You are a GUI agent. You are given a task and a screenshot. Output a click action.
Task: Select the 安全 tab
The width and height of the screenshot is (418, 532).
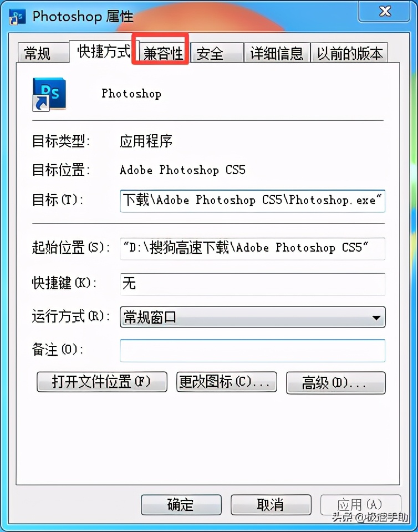pyautogui.click(x=216, y=53)
